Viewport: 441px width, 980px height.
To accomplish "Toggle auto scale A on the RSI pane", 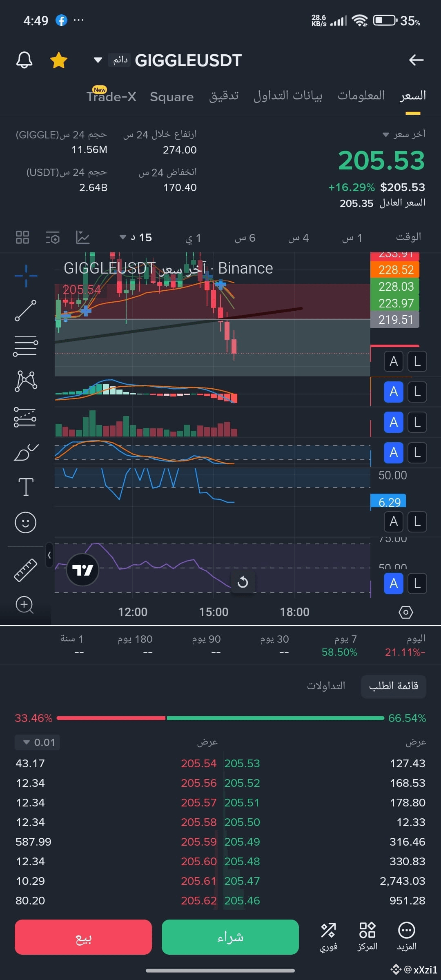I will click(394, 584).
